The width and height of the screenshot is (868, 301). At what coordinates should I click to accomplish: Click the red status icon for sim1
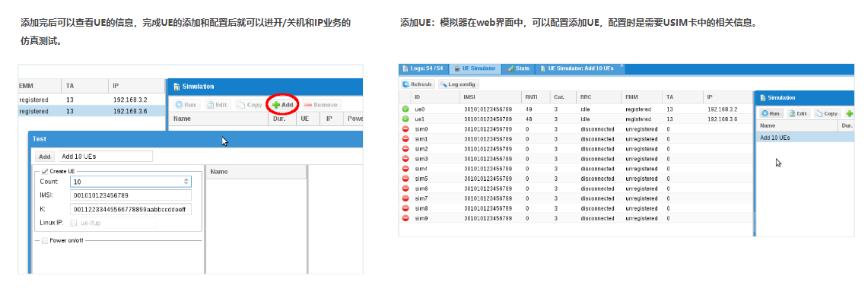pos(405,139)
